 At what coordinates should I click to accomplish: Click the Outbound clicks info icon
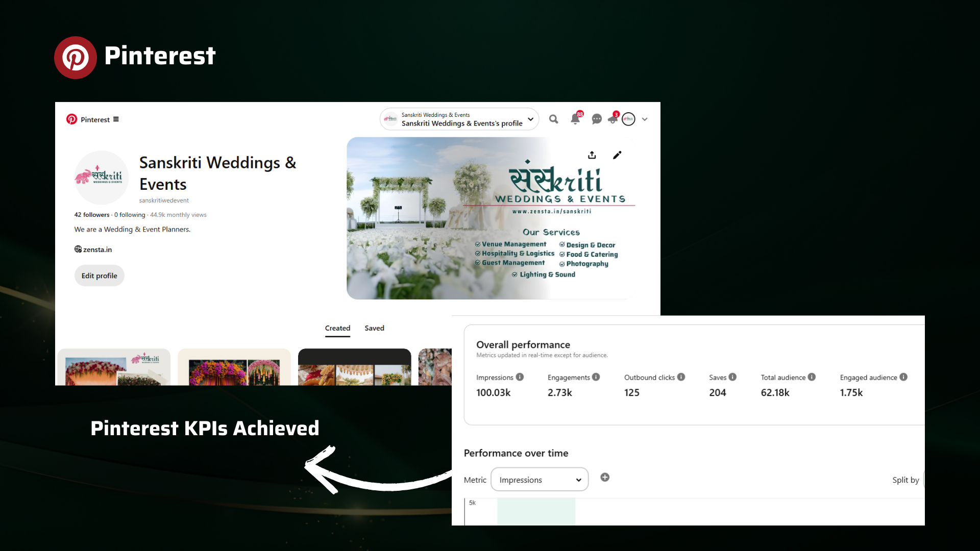click(x=681, y=377)
